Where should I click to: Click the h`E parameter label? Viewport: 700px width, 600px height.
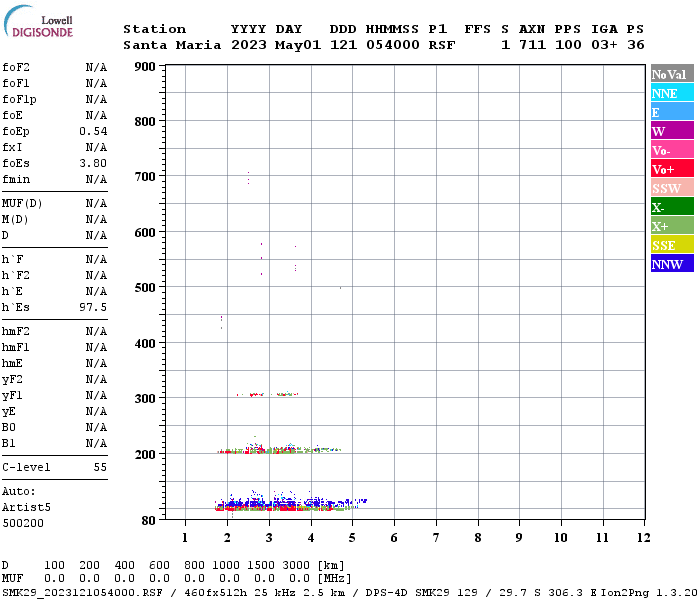(12, 292)
